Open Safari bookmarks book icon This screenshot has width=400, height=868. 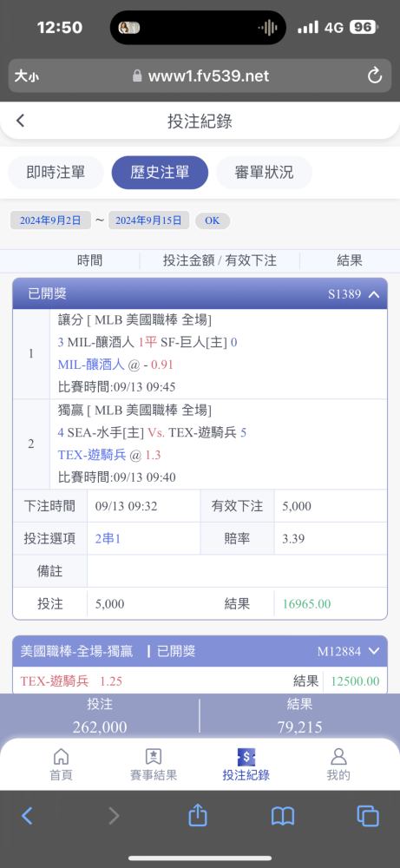[x=283, y=816]
